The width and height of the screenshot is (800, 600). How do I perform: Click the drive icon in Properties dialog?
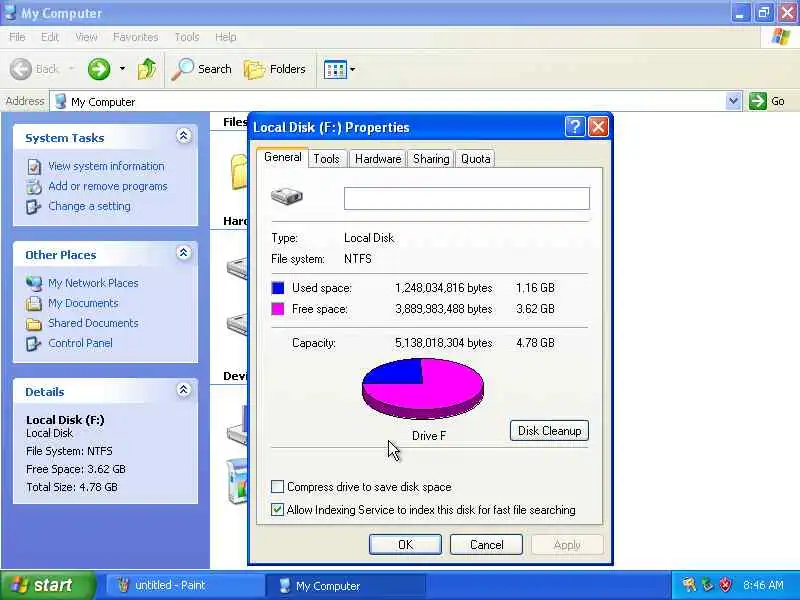(287, 195)
